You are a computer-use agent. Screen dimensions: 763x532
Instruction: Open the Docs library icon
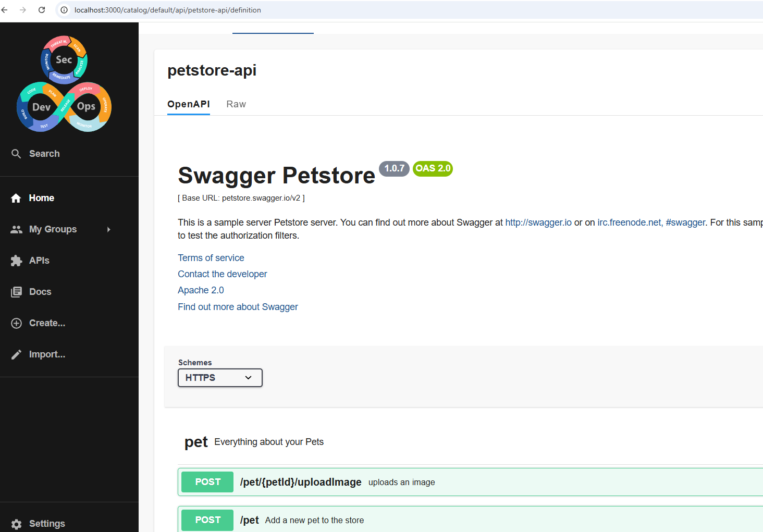point(16,292)
